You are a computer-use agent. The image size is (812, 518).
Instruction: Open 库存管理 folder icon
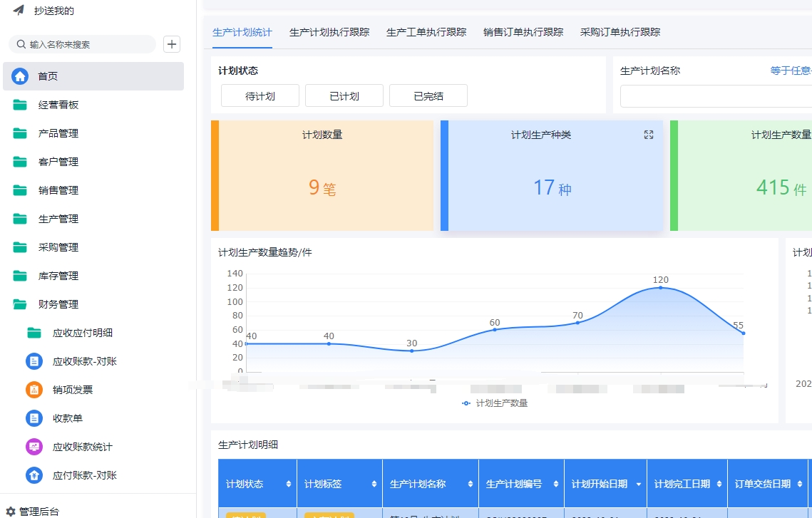pos(20,276)
